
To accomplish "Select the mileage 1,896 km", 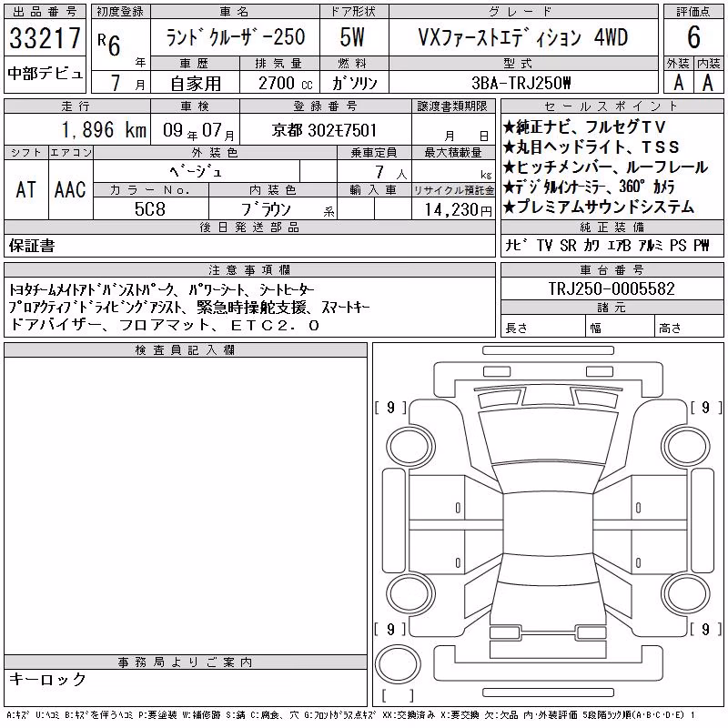I will click(104, 129).
